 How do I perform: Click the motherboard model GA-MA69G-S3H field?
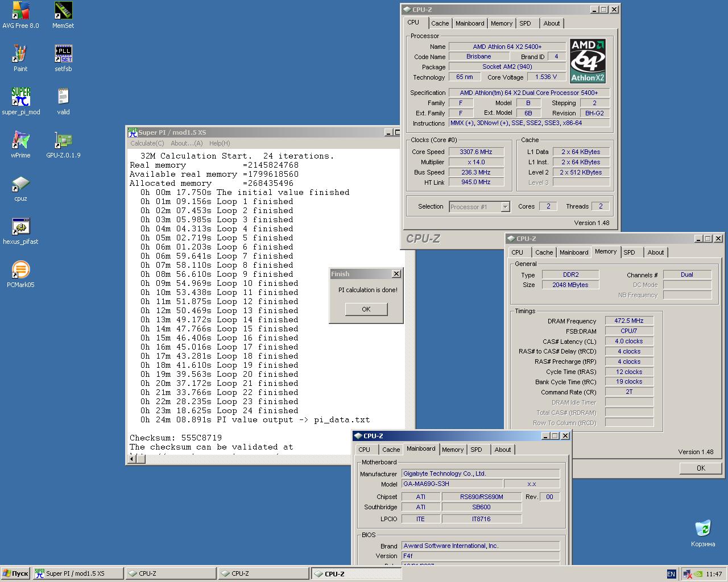[x=452, y=484]
